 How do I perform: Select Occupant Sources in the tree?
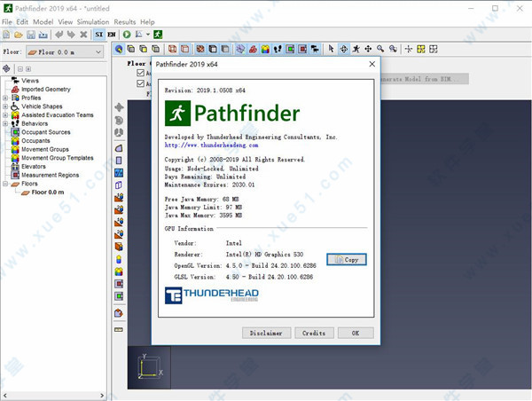click(46, 132)
